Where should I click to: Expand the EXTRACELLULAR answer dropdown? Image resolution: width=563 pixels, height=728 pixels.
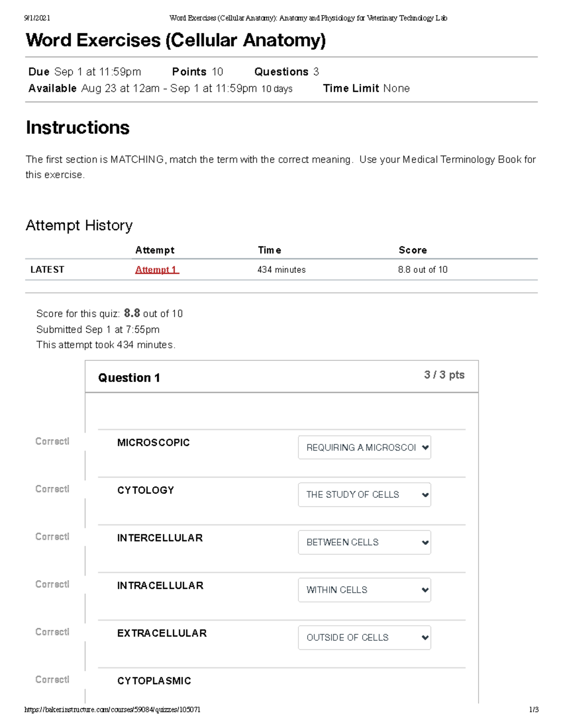[x=364, y=638]
